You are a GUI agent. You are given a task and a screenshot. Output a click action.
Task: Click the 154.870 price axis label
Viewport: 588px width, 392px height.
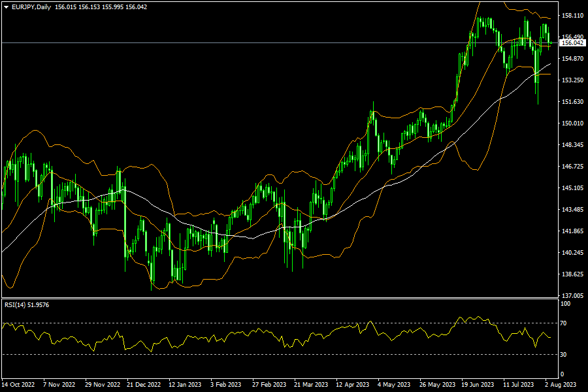click(x=572, y=59)
